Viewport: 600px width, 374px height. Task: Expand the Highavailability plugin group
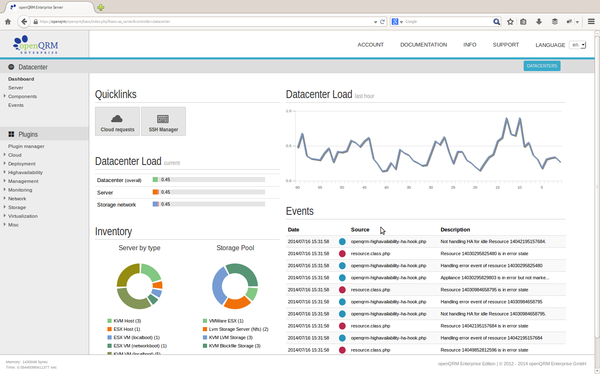pyautogui.click(x=5, y=172)
